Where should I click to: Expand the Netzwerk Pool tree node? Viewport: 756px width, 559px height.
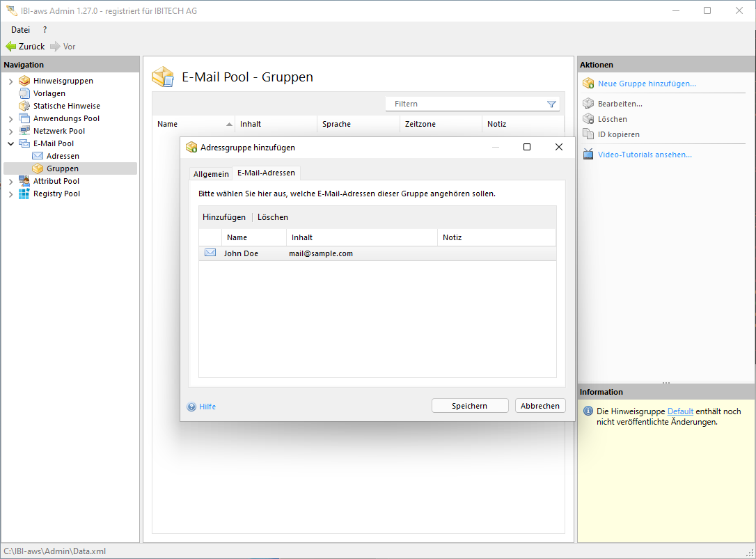pyautogui.click(x=10, y=132)
